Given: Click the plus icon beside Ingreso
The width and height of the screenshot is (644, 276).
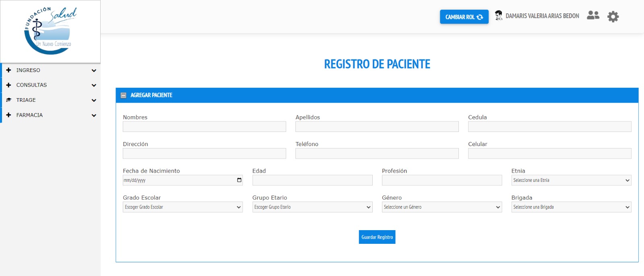Looking at the screenshot, I should pyautogui.click(x=8, y=70).
